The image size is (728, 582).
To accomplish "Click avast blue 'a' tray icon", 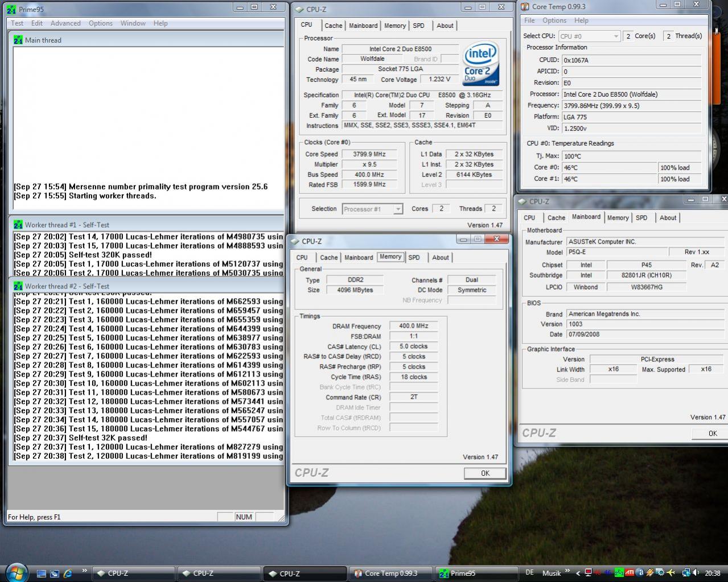I will click(x=640, y=573).
